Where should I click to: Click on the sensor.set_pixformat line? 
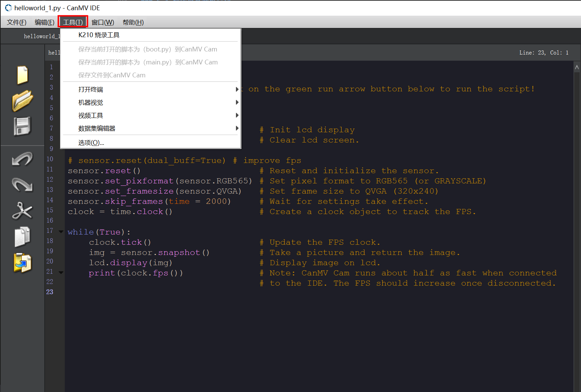tap(160, 181)
